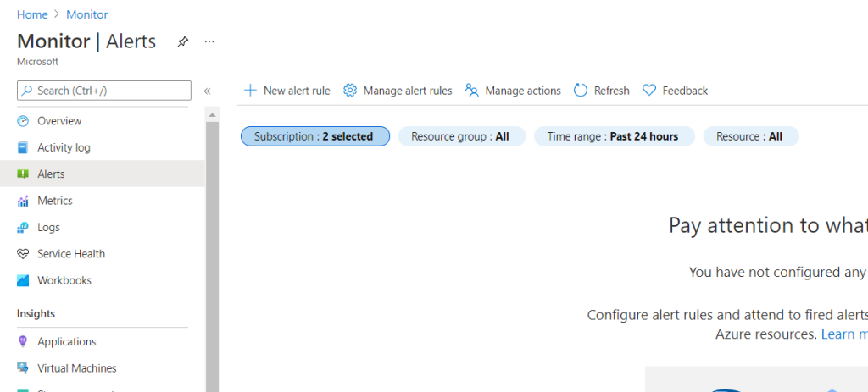Image resolution: width=868 pixels, height=392 pixels.
Task: Click the Refresh circular arrow icon
Action: pos(580,91)
